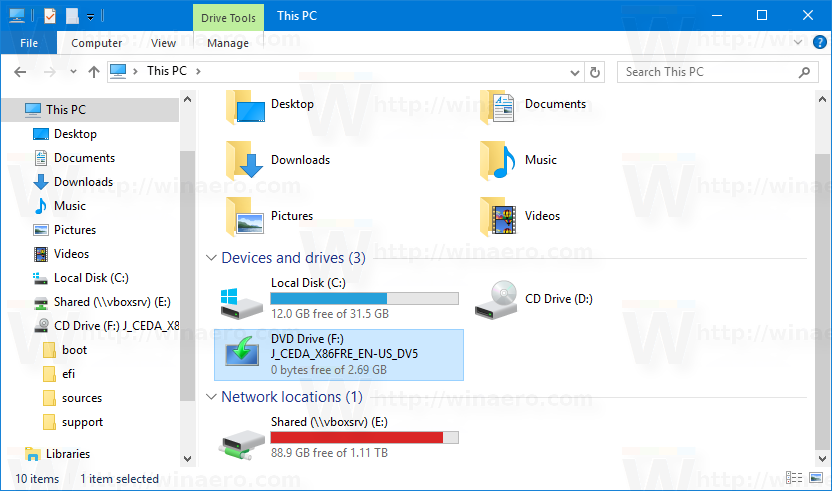Viewport: 832px width, 491px height.
Task: Collapse the Network locations group
Action: (x=211, y=397)
